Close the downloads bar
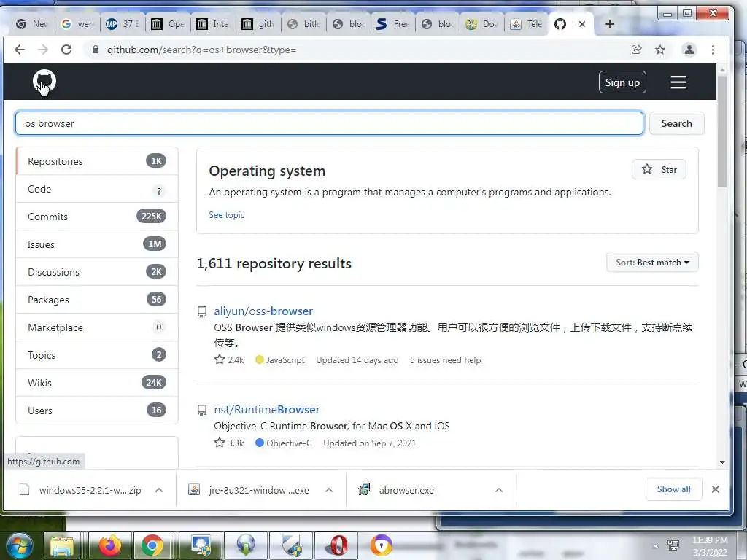The width and height of the screenshot is (747, 560). pos(715,489)
